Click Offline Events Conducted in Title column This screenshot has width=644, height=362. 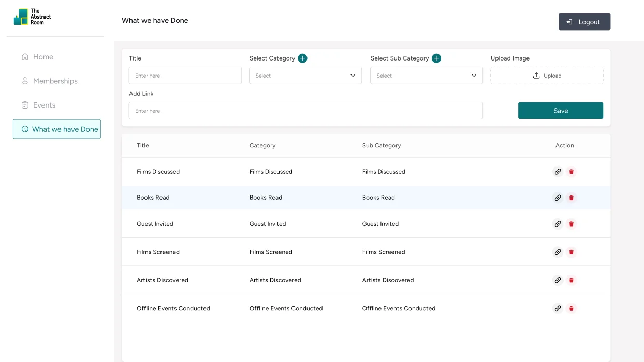pyautogui.click(x=173, y=308)
